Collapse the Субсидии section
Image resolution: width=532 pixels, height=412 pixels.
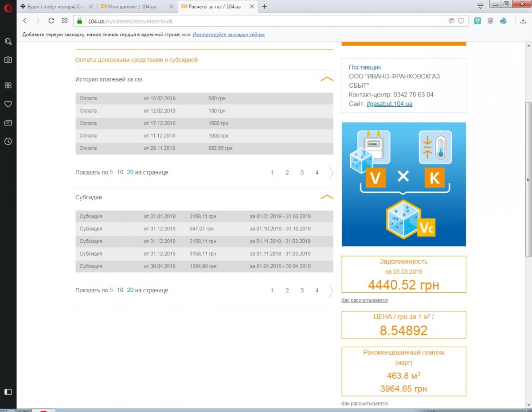pyautogui.click(x=327, y=198)
